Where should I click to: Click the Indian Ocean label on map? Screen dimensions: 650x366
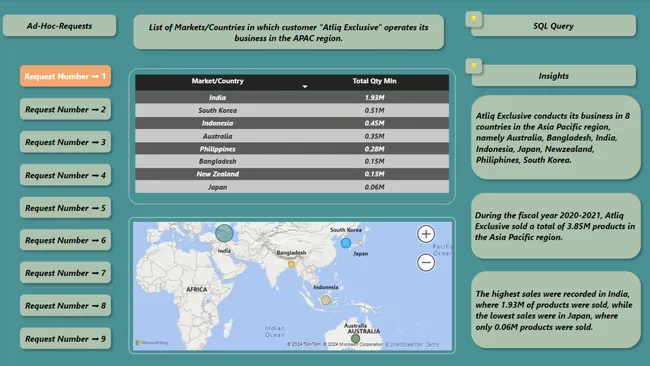(274, 331)
